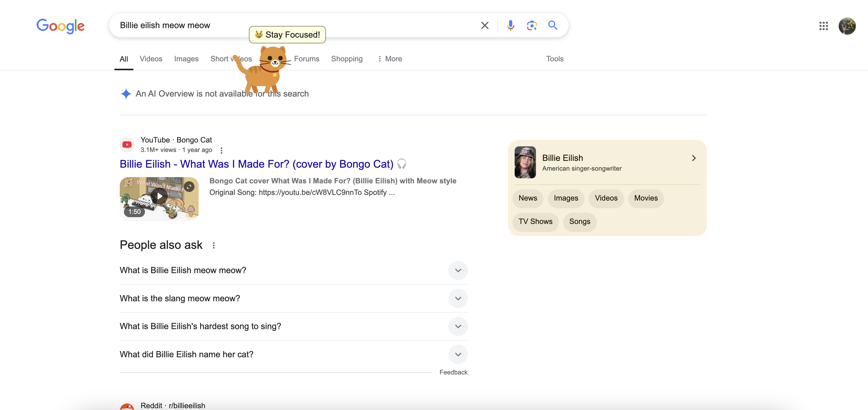This screenshot has width=868, height=410.
Task: Switch to the Forums tab
Action: 306,59
